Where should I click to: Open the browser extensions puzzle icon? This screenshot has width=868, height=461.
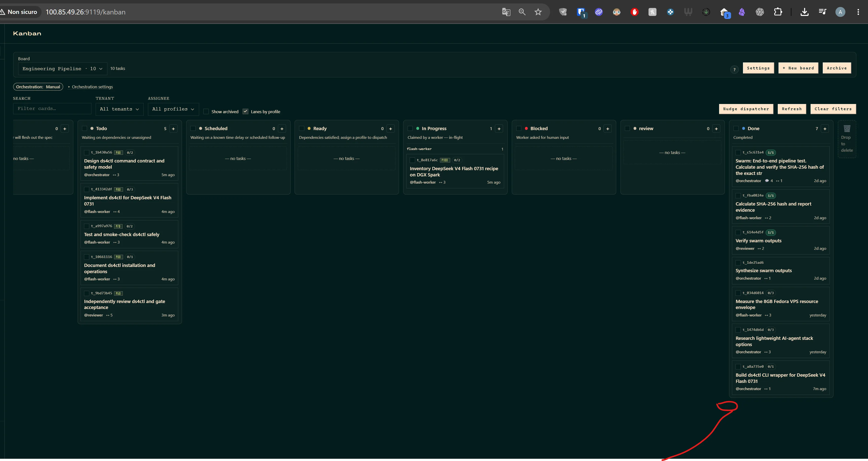[x=778, y=12]
